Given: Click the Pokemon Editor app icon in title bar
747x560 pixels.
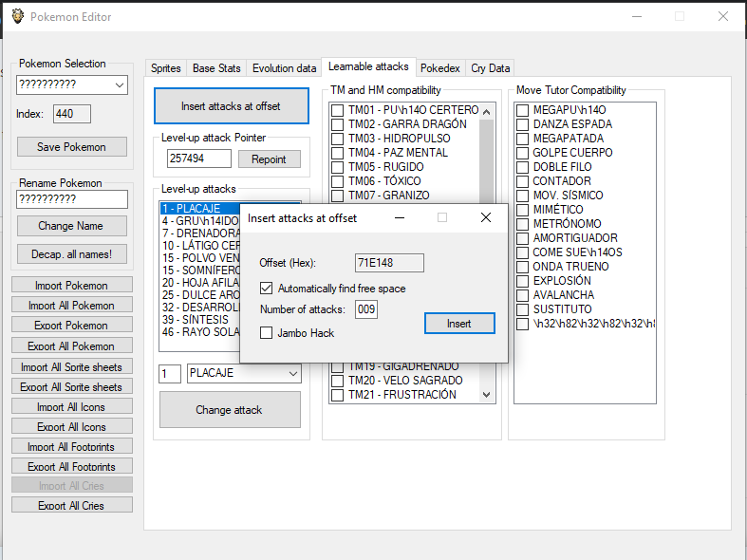Looking at the screenshot, I should click(16, 16).
